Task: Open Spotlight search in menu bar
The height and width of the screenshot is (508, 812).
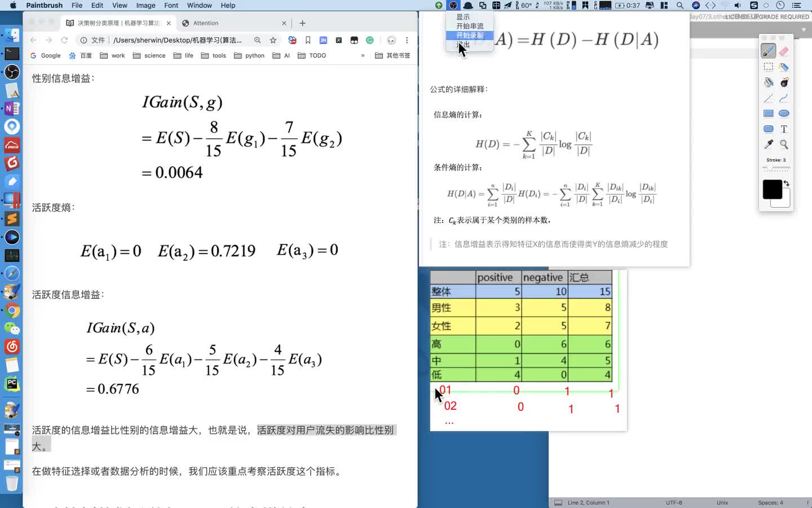Action: click(x=680, y=5)
